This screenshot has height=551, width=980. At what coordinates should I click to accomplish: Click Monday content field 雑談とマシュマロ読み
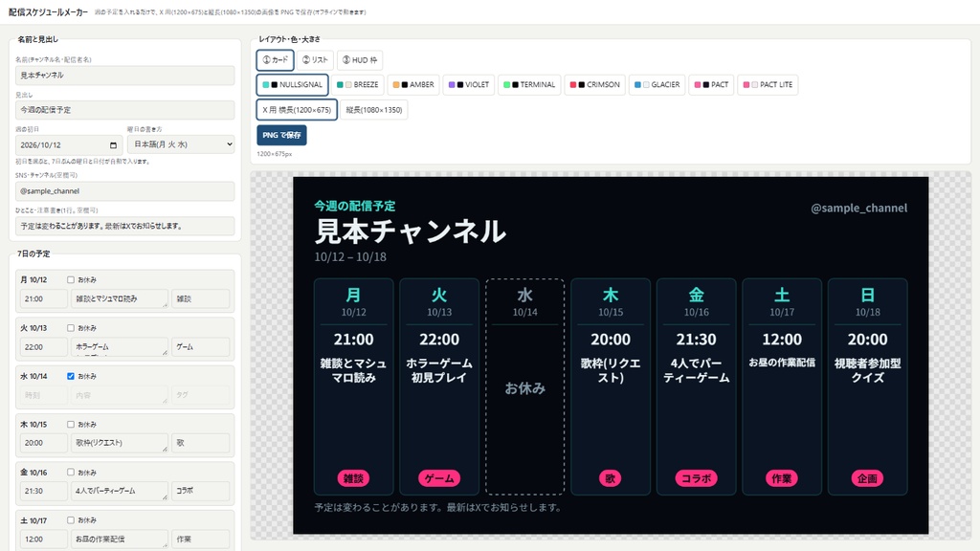[x=120, y=298]
